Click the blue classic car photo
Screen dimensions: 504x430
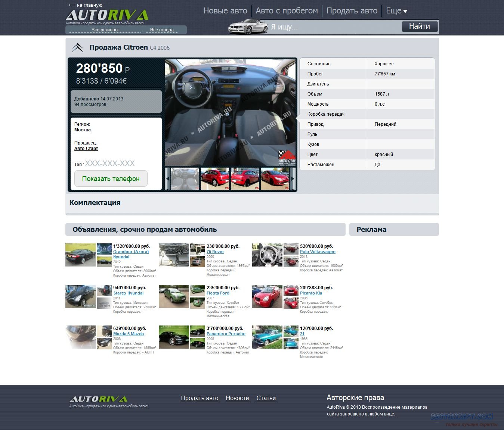pos(267,337)
